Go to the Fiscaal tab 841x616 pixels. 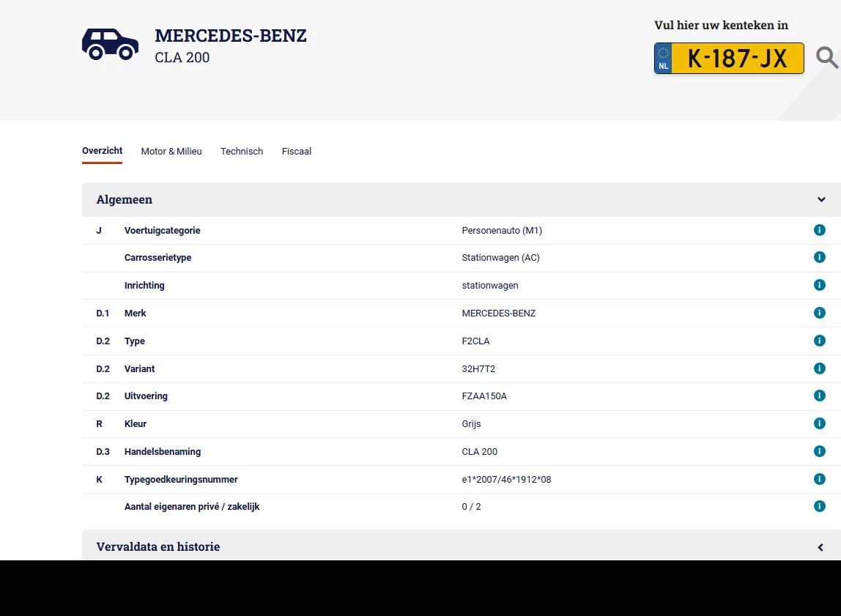tap(296, 151)
